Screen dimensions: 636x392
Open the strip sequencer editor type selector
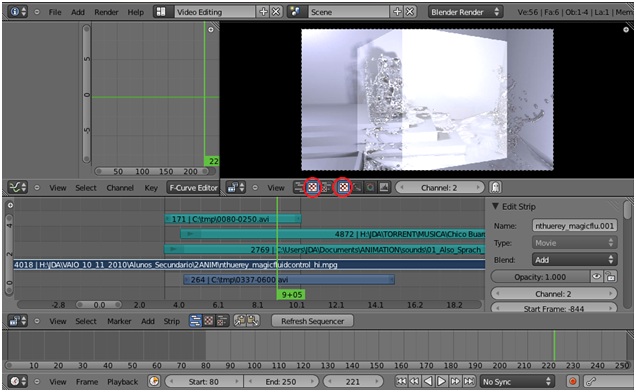(17, 321)
